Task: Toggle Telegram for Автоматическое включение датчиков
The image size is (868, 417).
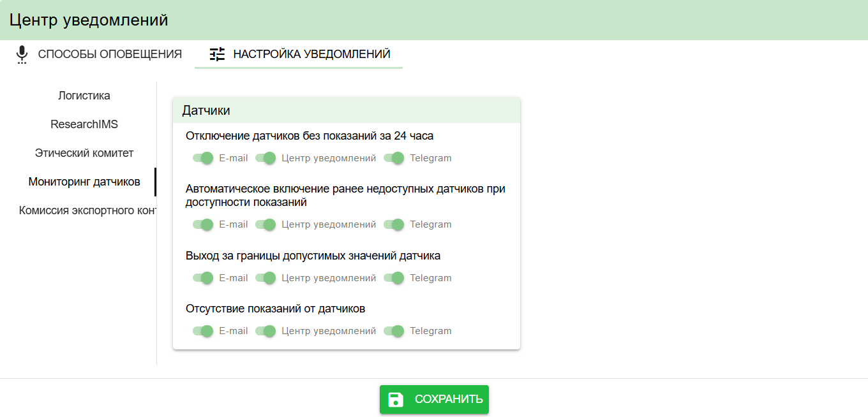Action: point(394,224)
